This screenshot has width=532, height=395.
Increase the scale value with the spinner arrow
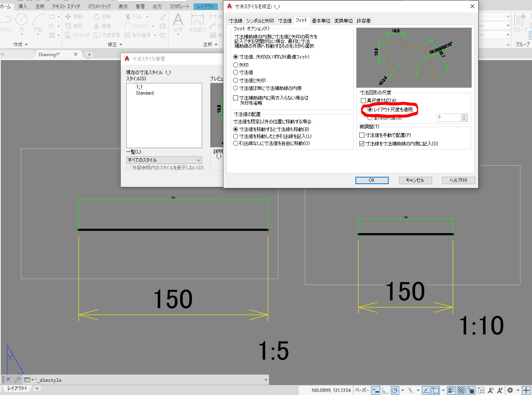click(x=464, y=116)
